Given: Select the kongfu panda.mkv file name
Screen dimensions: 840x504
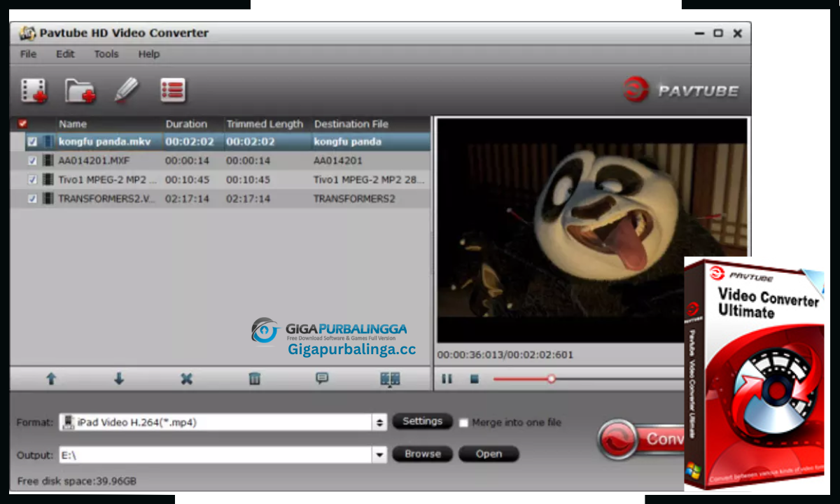Looking at the screenshot, I should (x=104, y=141).
